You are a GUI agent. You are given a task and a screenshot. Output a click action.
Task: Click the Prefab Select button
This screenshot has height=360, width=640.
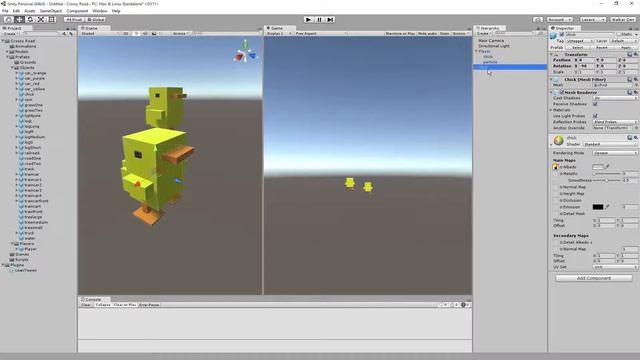coord(578,47)
